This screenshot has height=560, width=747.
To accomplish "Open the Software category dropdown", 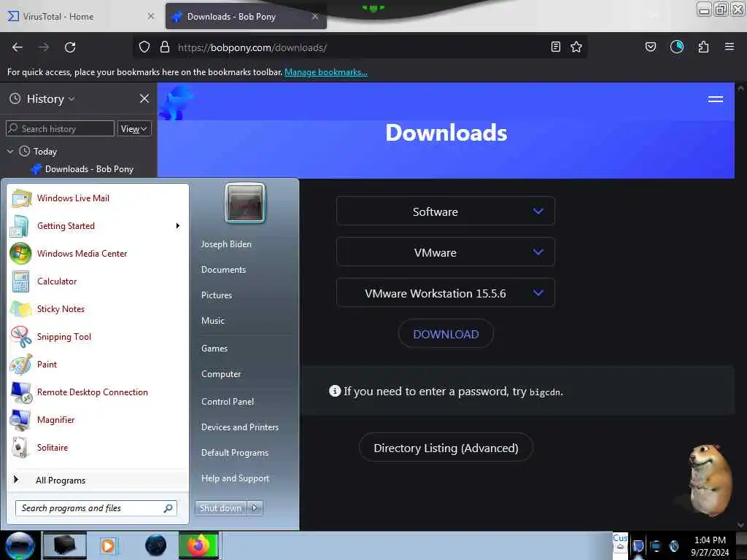I will click(x=446, y=211).
